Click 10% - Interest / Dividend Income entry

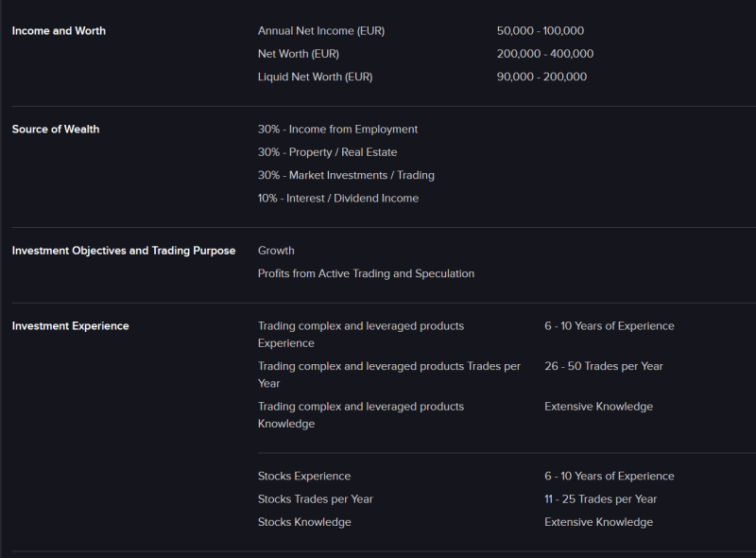pyautogui.click(x=338, y=199)
